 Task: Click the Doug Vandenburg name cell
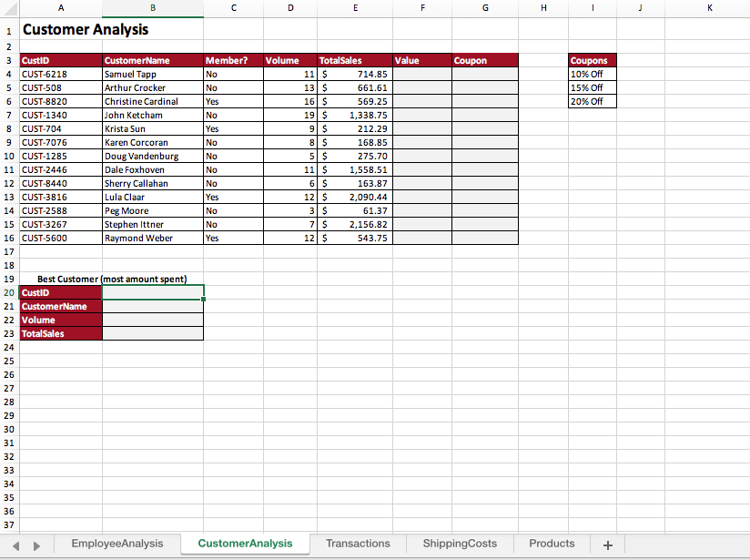pyautogui.click(x=153, y=156)
